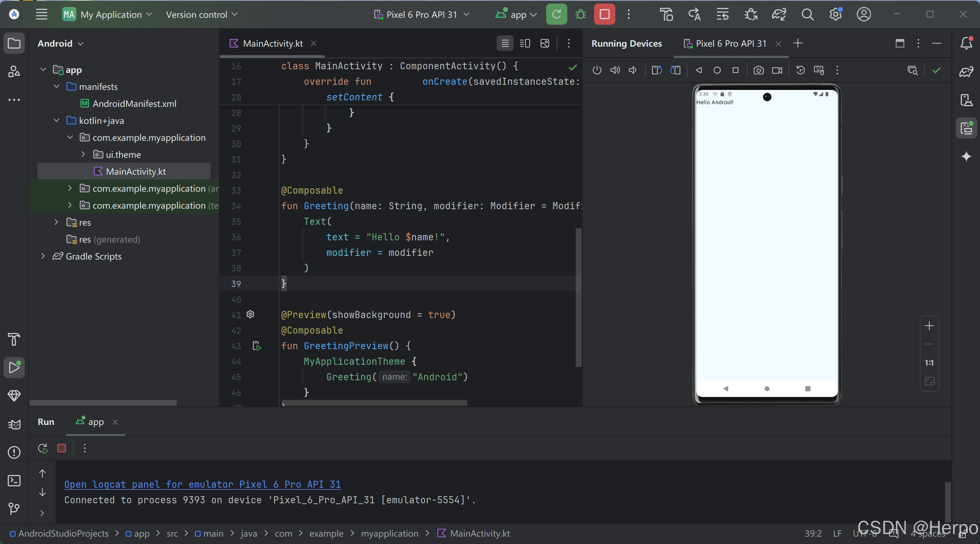Switch editor to Design view mode

coord(545,43)
